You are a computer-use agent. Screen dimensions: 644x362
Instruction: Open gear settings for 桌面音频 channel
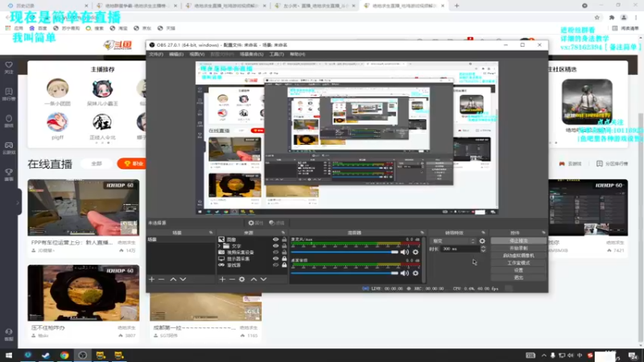(x=415, y=273)
